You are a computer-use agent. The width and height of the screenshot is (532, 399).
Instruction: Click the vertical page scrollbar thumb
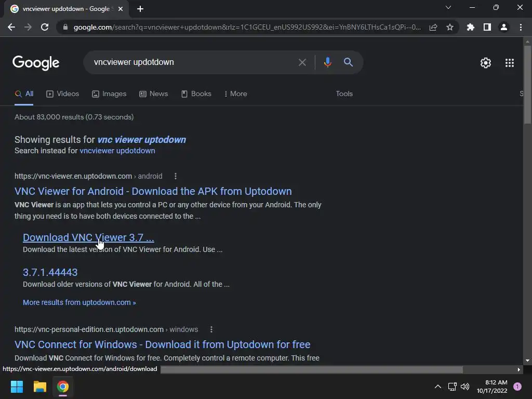pyautogui.click(x=527, y=85)
